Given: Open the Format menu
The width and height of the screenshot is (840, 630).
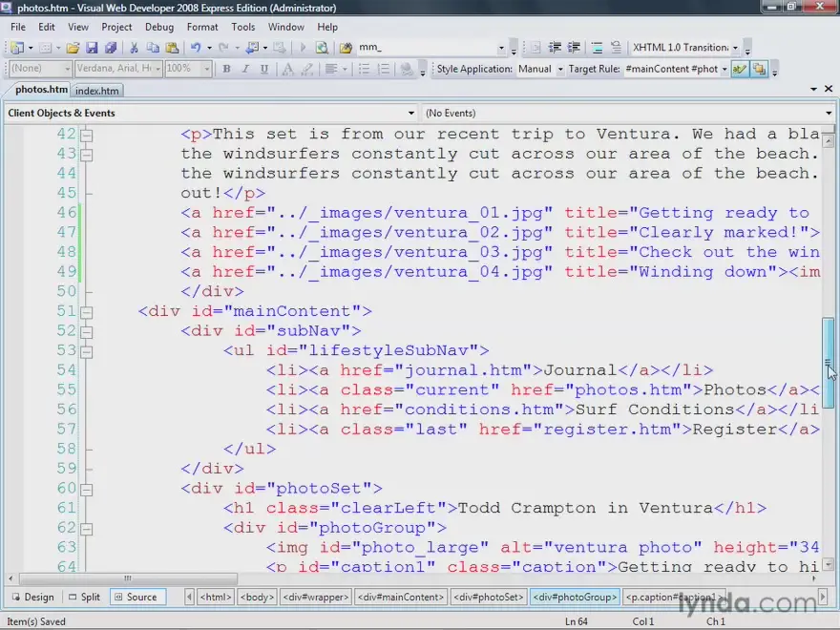Looking at the screenshot, I should [x=202, y=27].
